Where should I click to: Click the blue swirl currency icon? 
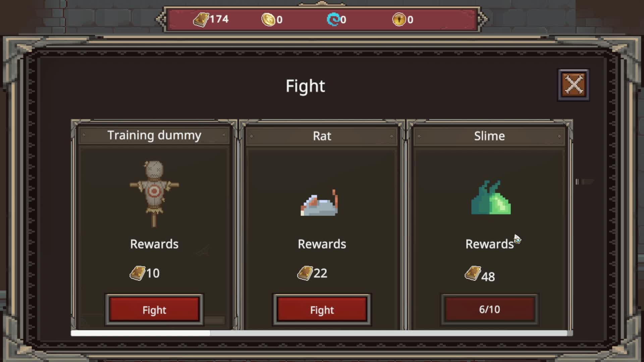pyautogui.click(x=333, y=19)
